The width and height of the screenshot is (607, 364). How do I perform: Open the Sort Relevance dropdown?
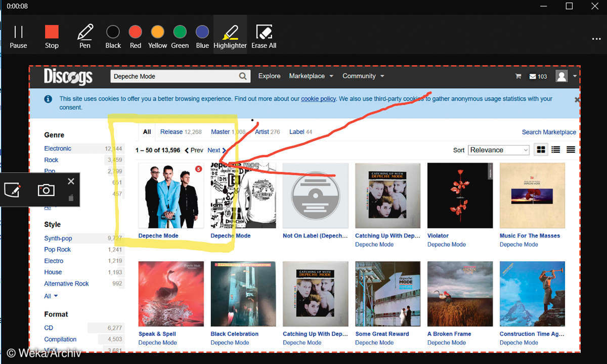pos(499,150)
